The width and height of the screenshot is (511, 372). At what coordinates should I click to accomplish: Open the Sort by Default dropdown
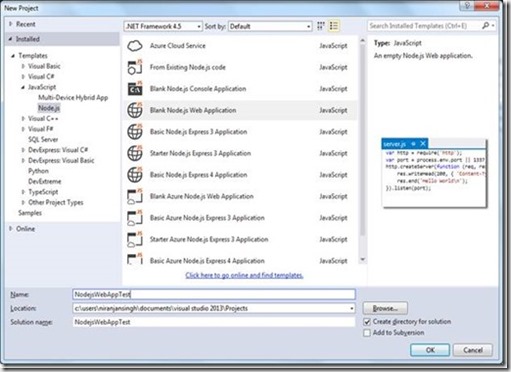pyautogui.click(x=270, y=26)
